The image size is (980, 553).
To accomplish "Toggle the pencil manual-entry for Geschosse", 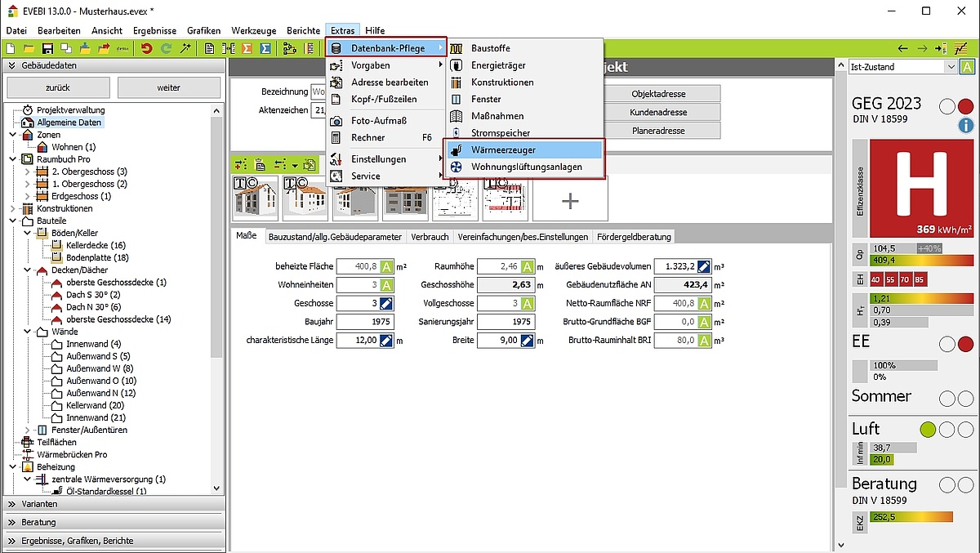I will (387, 303).
